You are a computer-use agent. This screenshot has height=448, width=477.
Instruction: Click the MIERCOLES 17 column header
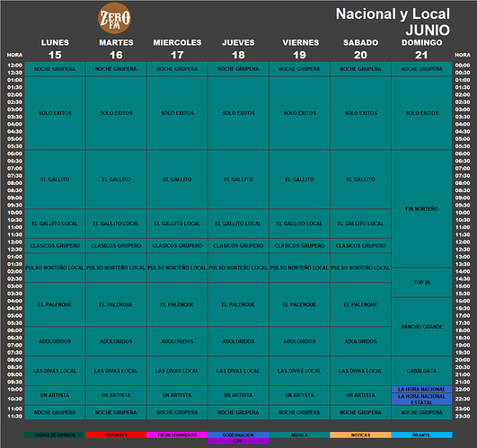(x=177, y=48)
